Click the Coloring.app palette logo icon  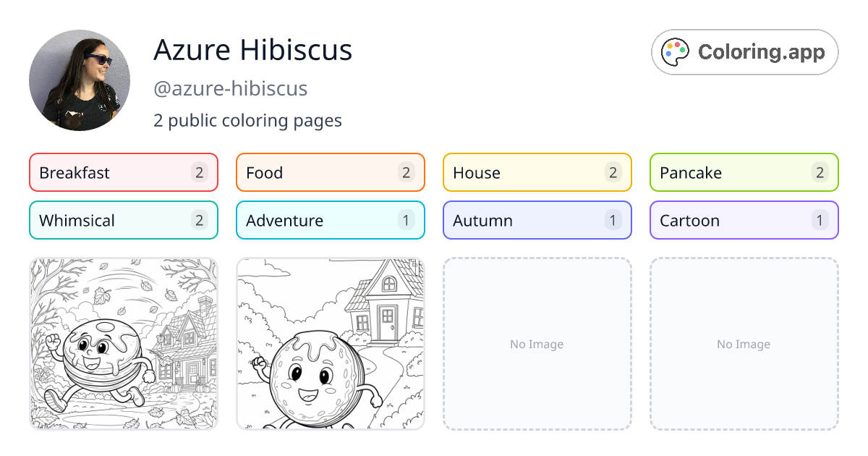point(675,51)
